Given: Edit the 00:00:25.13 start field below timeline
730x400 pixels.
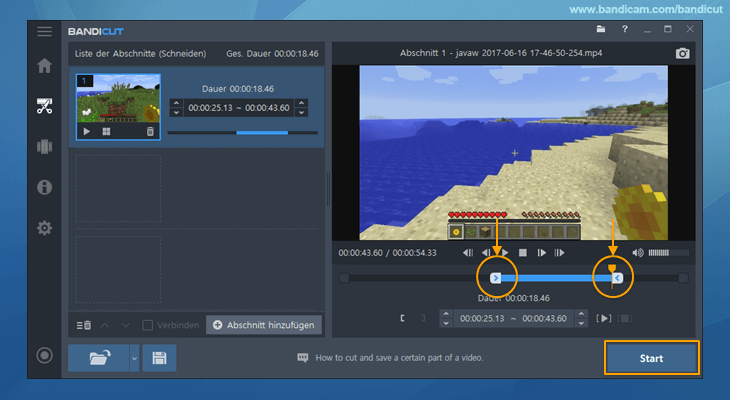Looking at the screenshot, I should click(x=482, y=319).
